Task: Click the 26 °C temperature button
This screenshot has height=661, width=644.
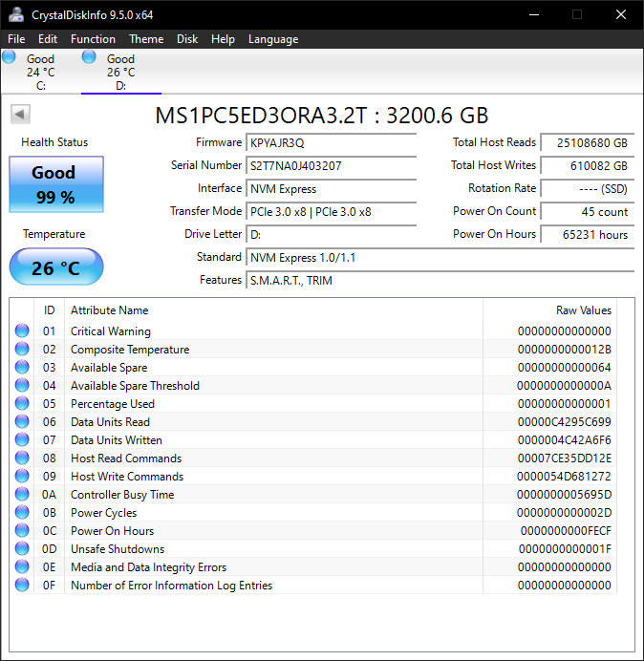Action: coord(55,267)
